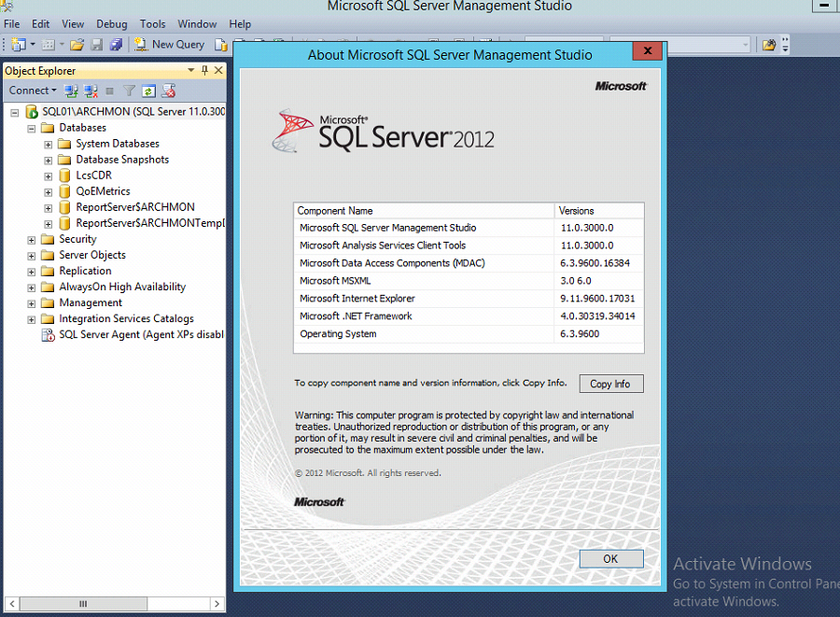Select the SQL Server Agent node
Viewport: 840px width, 617px height.
(x=140, y=335)
